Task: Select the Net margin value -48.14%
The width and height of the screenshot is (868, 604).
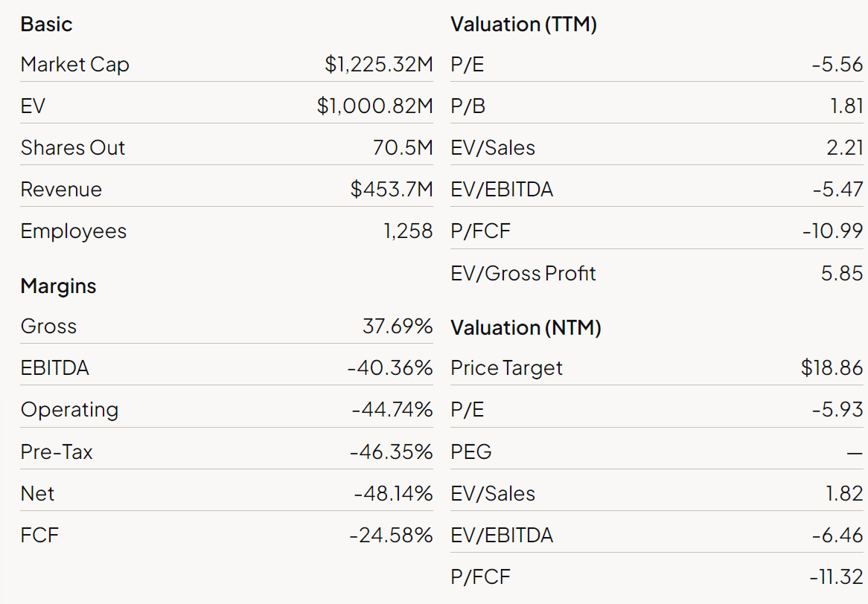Action: 393,494
